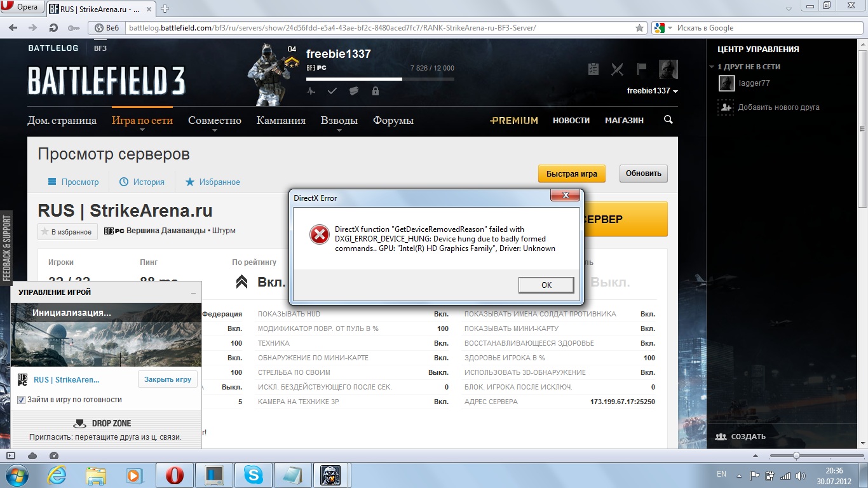The height and width of the screenshot is (488, 868).
Task: Click the magnifier search icon in Battlelog nav
Action: tap(668, 119)
